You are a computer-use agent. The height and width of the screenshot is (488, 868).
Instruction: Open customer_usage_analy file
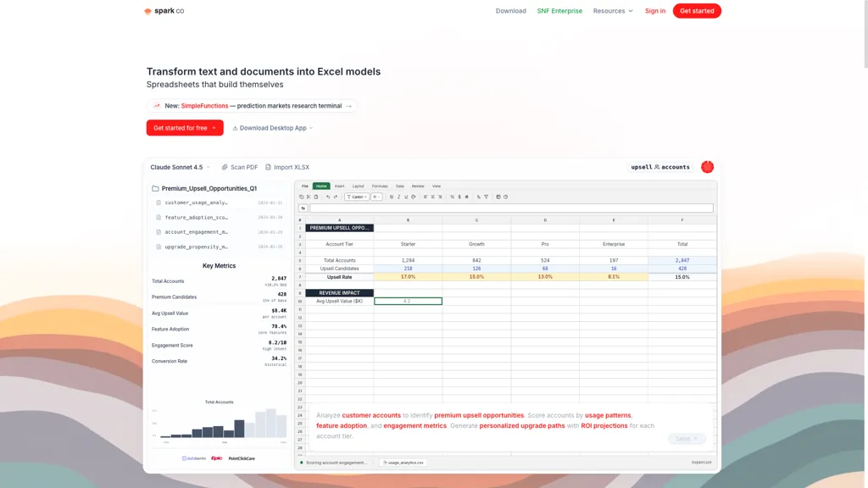click(220, 202)
